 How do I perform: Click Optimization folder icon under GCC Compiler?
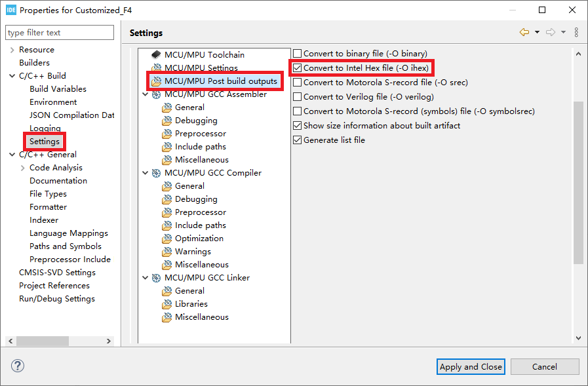tap(167, 238)
